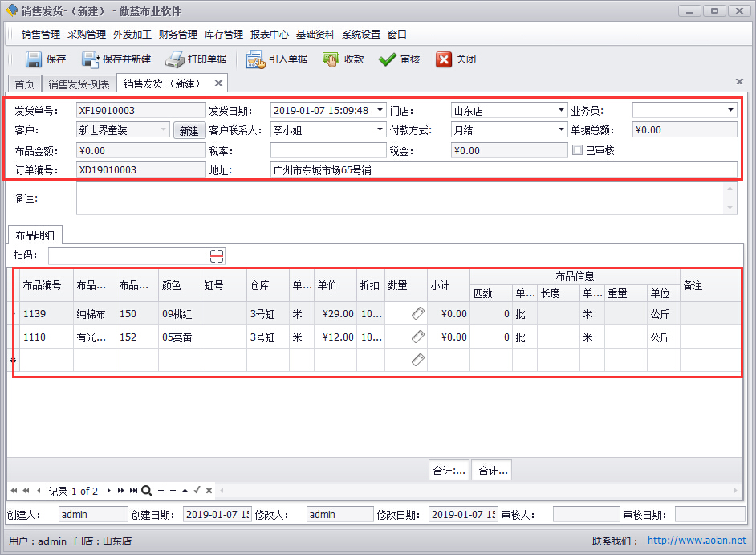This screenshot has width=756, height=555.
Task: Enable the 已审核 checkbox
Action: (x=575, y=150)
